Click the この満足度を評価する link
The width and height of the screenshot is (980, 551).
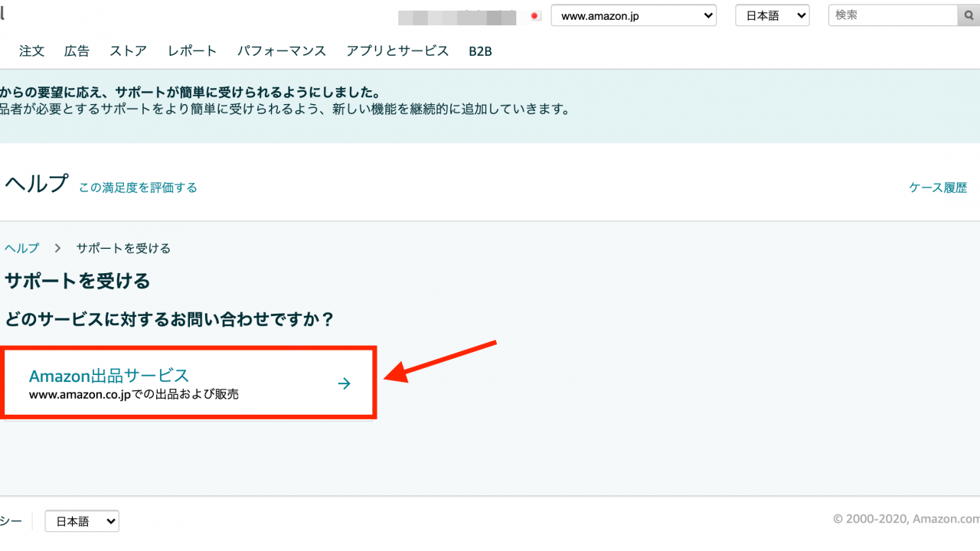pos(138,187)
